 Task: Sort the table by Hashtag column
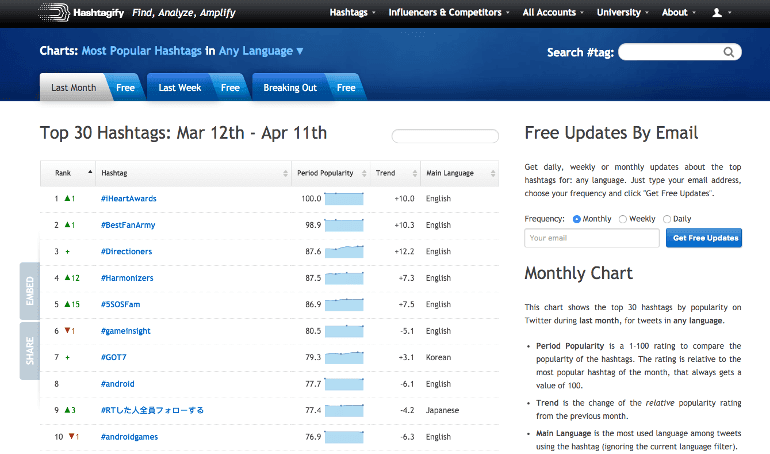tap(193, 173)
